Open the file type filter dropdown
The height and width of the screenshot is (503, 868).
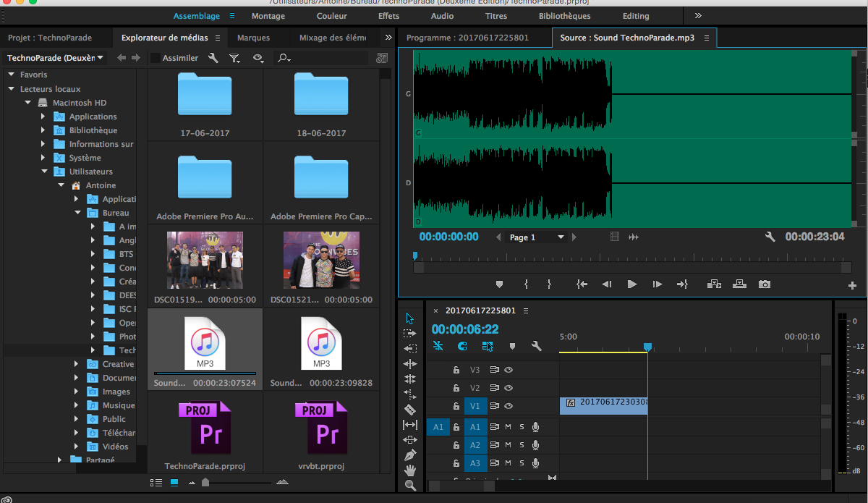(x=235, y=58)
